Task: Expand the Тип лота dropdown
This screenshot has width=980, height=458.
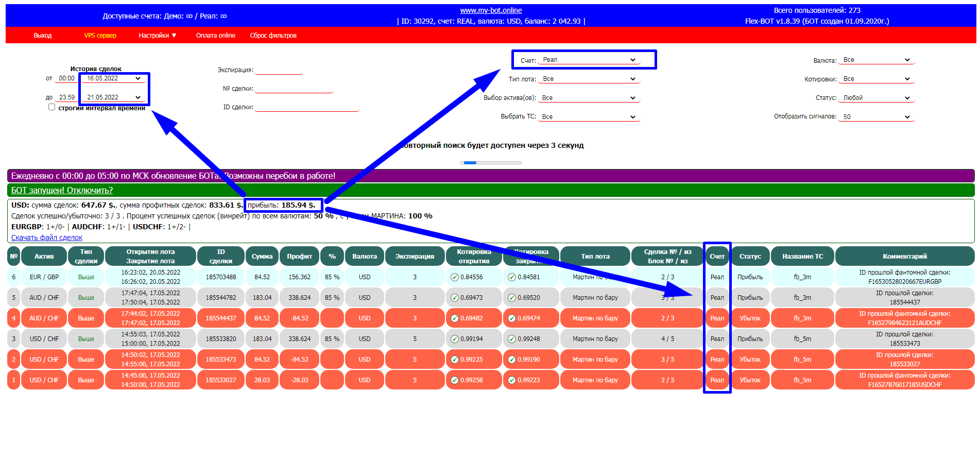Action: pyautogui.click(x=589, y=79)
